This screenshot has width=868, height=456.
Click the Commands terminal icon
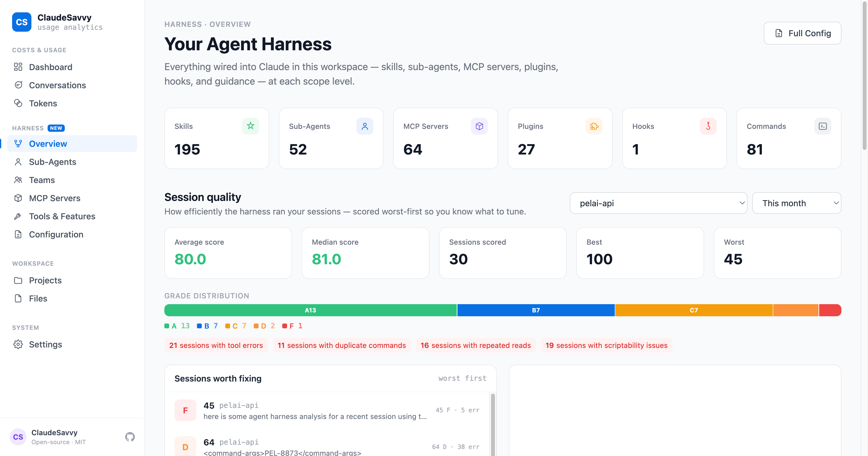point(823,126)
